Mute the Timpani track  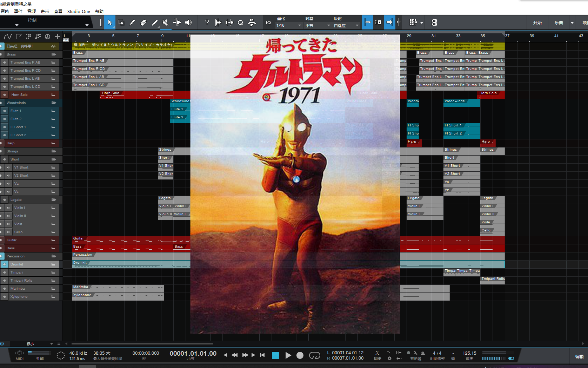[5, 272]
